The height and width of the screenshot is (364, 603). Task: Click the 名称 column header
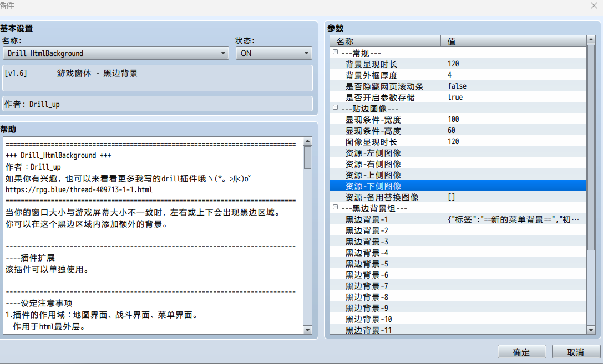pyautogui.click(x=385, y=41)
